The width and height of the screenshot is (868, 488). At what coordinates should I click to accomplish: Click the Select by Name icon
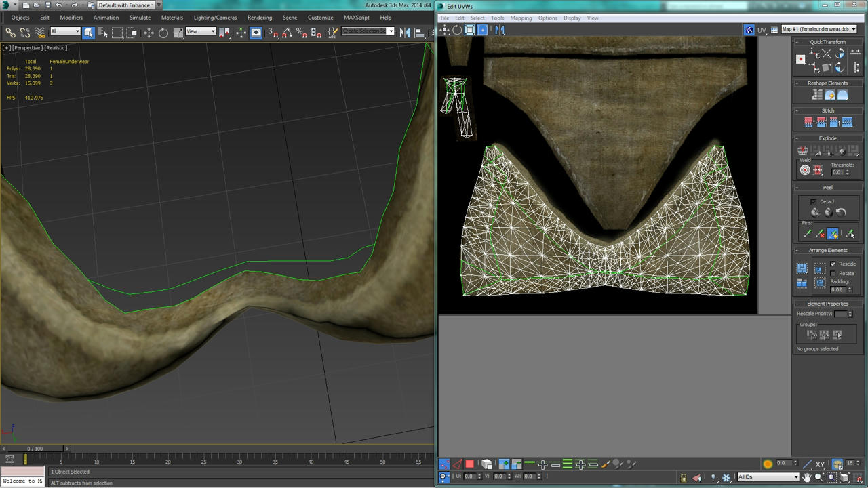coord(103,32)
